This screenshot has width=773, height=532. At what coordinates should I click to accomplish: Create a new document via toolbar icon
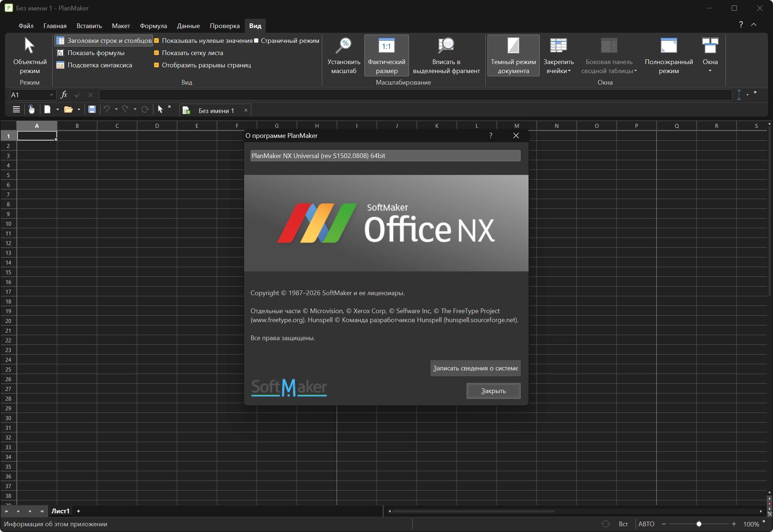[x=47, y=109]
